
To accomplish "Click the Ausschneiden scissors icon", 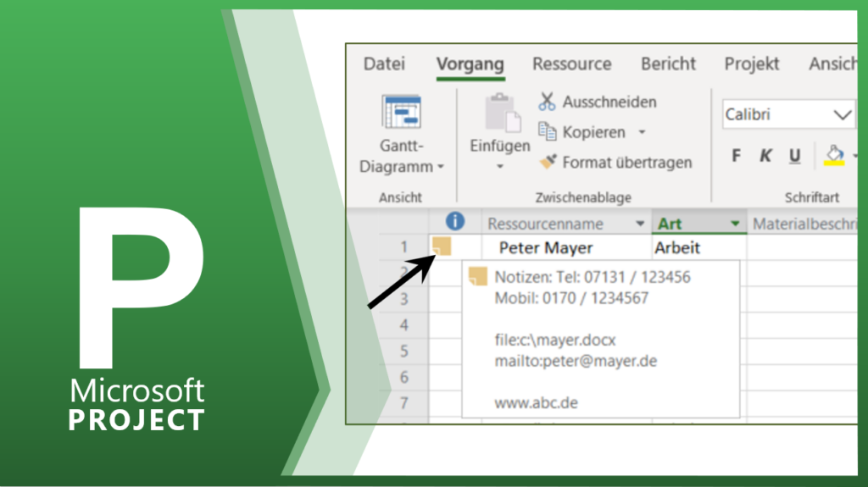I will [x=547, y=102].
